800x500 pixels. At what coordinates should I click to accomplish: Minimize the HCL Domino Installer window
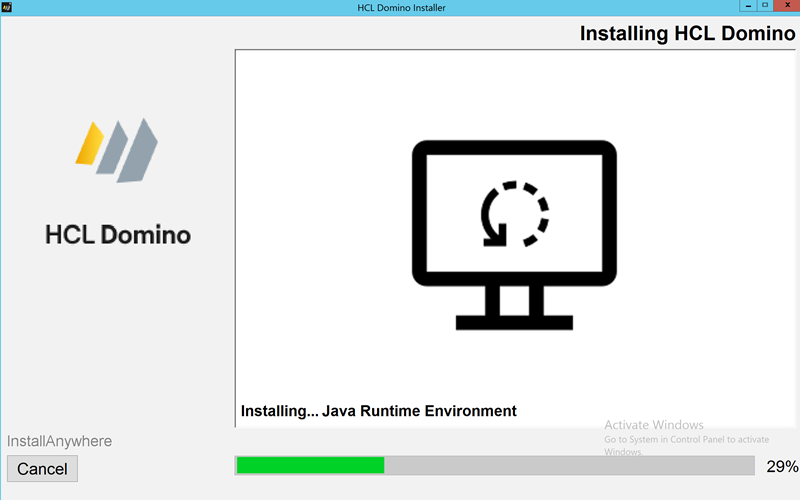[x=748, y=6]
